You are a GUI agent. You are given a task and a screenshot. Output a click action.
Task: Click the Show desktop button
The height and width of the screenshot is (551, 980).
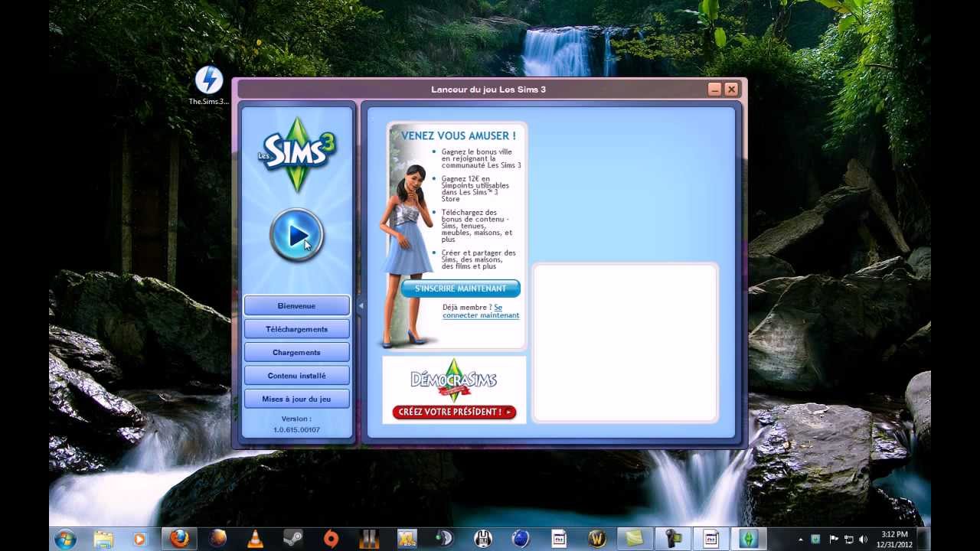point(925,539)
